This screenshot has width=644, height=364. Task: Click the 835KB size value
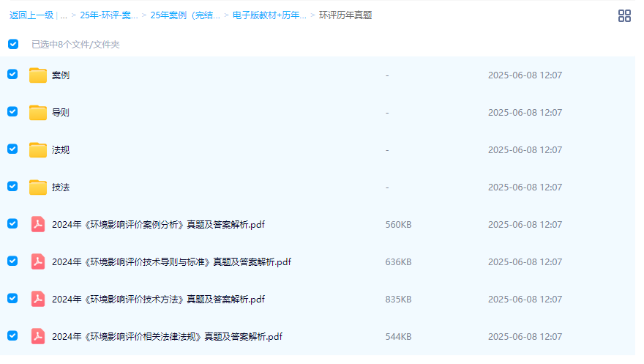398,300
